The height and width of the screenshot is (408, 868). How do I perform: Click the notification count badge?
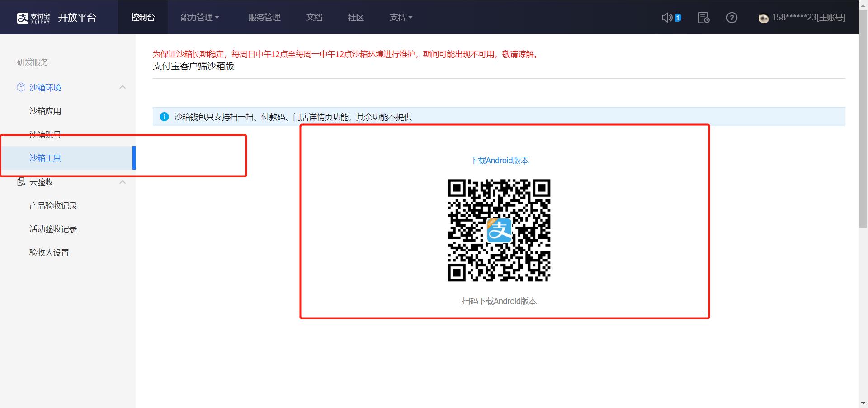coord(678,18)
